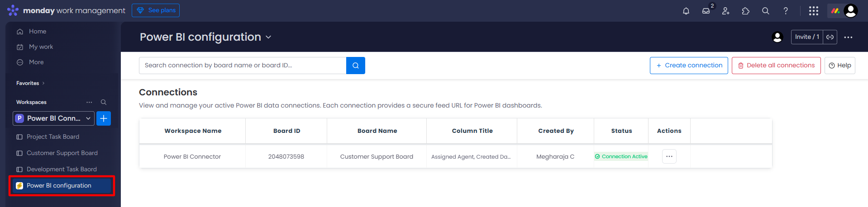
Task: Open Development Task Baord
Action: pos(62,169)
